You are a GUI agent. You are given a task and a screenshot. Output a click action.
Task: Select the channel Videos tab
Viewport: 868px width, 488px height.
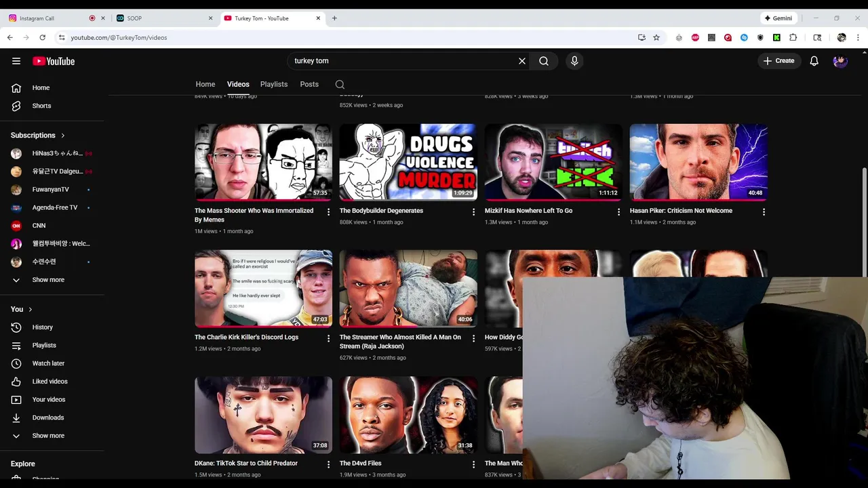238,85
